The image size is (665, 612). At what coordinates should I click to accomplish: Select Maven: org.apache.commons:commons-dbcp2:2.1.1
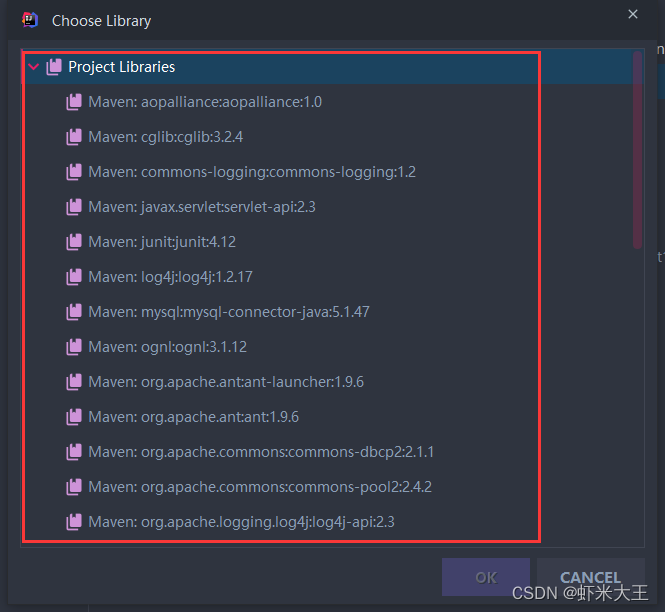point(261,452)
